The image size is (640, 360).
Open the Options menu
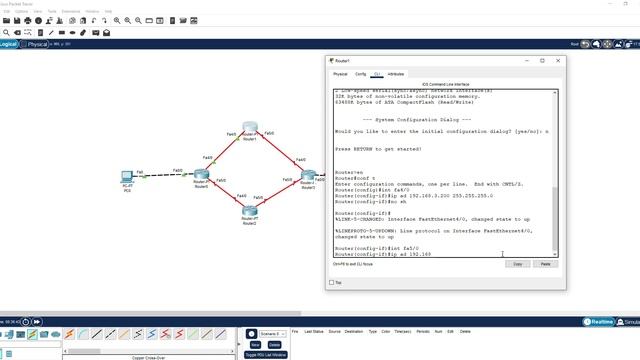coord(22,11)
